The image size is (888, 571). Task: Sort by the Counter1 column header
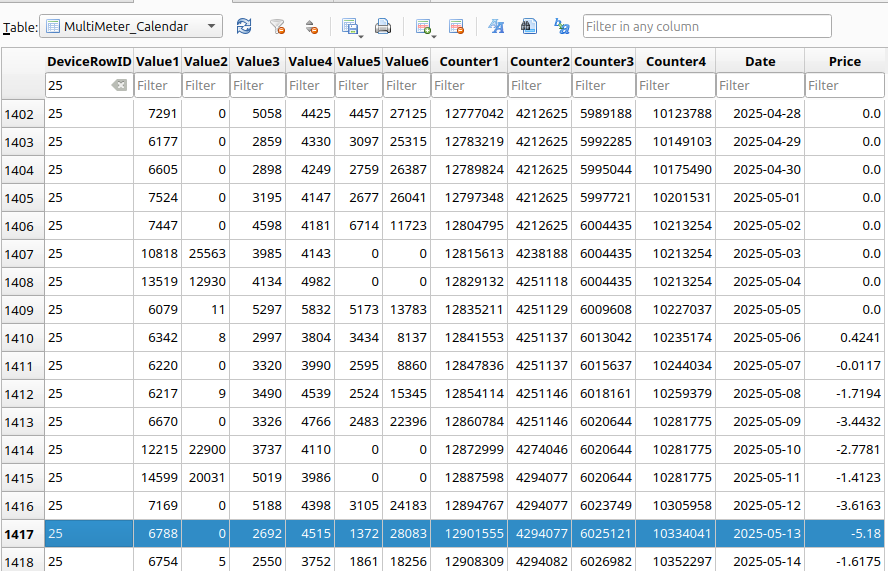(x=469, y=61)
